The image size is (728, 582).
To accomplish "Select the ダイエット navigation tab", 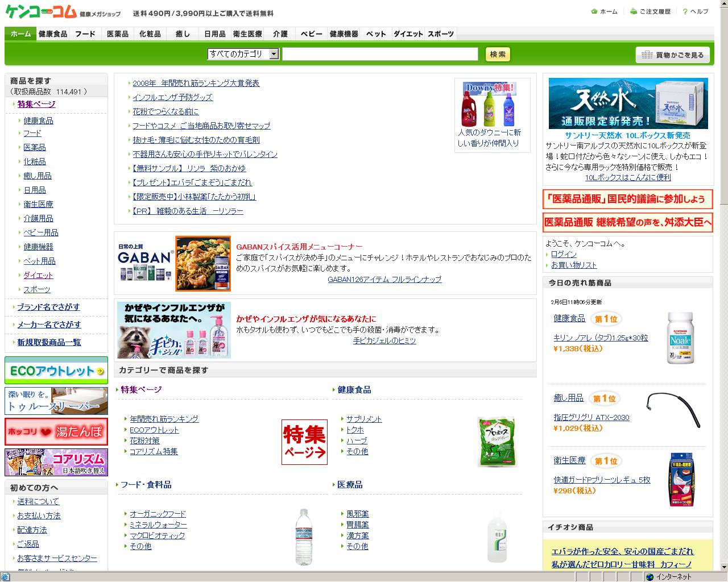I will (x=408, y=34).
